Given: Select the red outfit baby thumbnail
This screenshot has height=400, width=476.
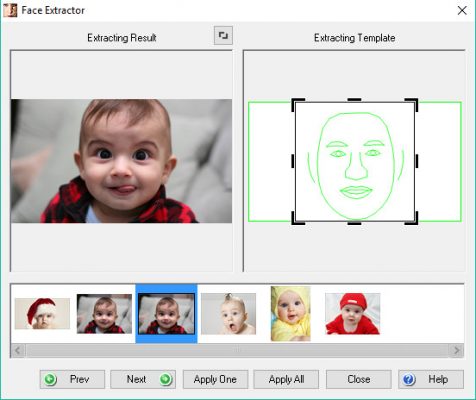Looking at the screenshot, I should tap(353, 314).
